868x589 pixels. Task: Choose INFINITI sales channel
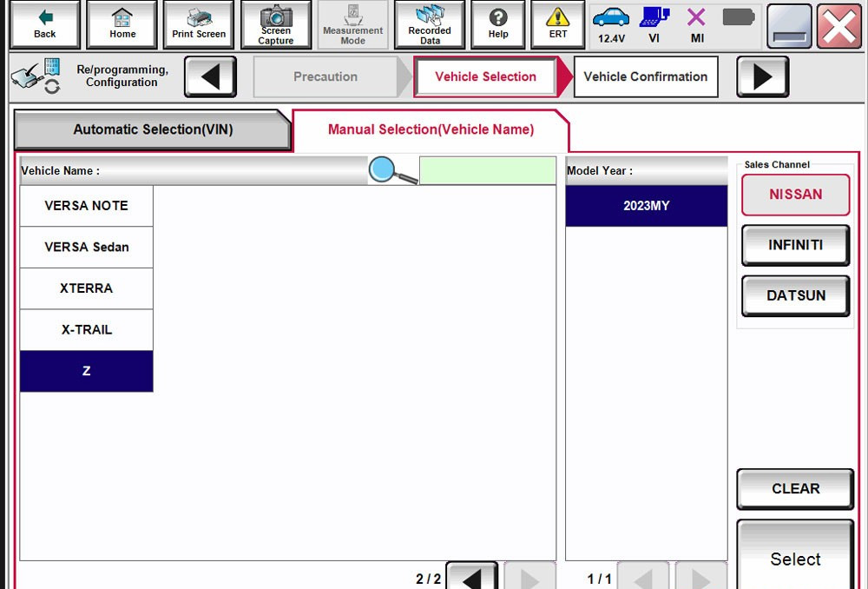coord(794,245)
